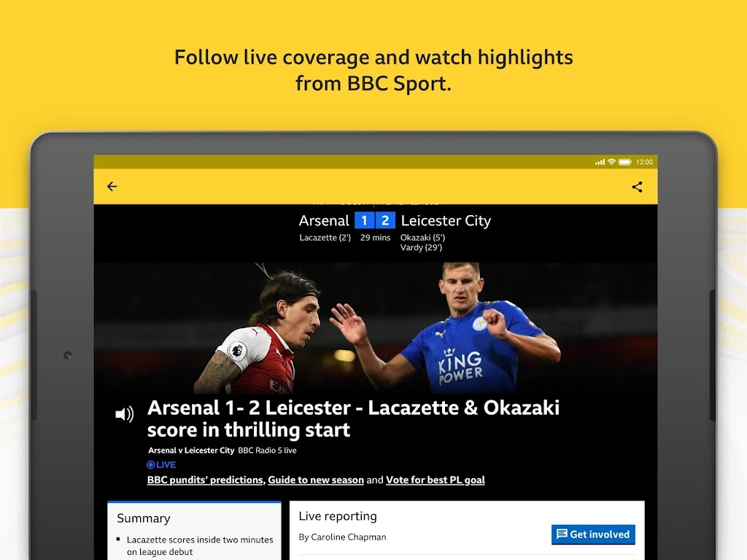The width and height of the screenshot is (747, 560).
Task: Select the Summary tab panel
Action: tap(194, 531)
